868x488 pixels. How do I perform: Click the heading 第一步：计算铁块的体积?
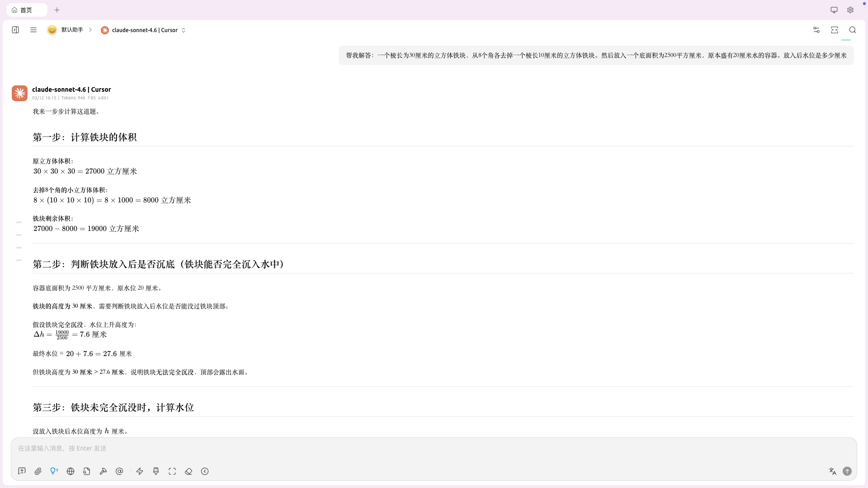pyautogui.click(x=85, y=137)
